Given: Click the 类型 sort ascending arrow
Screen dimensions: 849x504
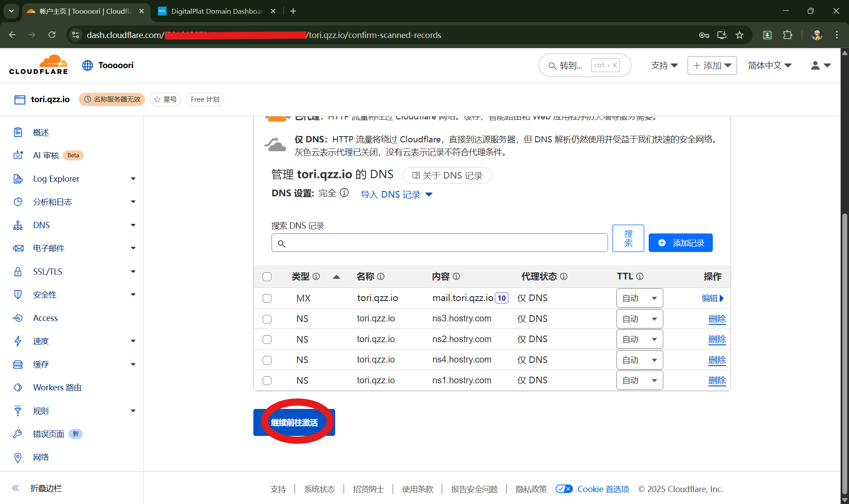Looking at the screenshot, I should point(336,277).
